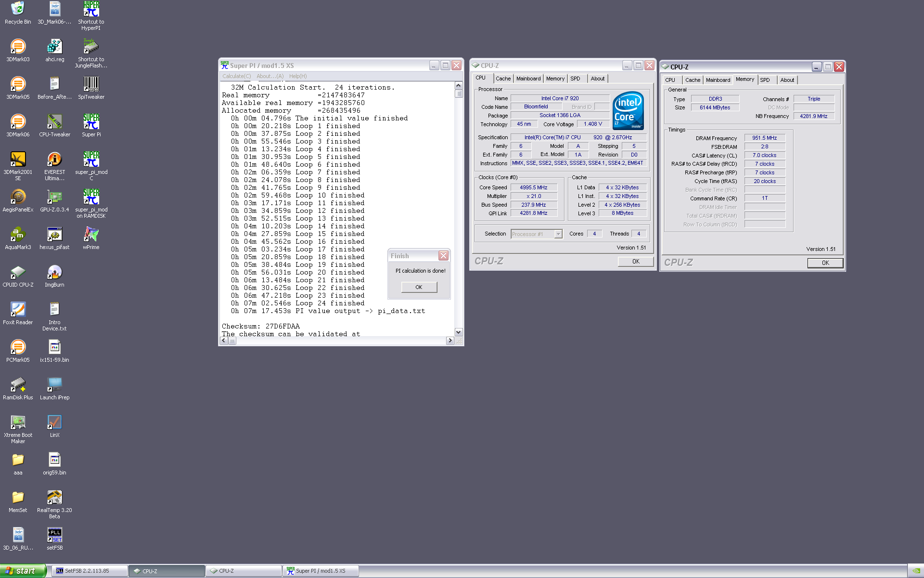Open the 3DMark03 desktop icon
The width and height of the screenshot is (924, 578).
tap(18, 50)
